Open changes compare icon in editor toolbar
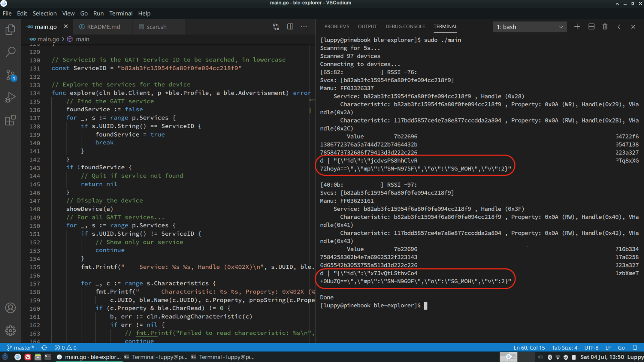 click(x=276, y=27)
